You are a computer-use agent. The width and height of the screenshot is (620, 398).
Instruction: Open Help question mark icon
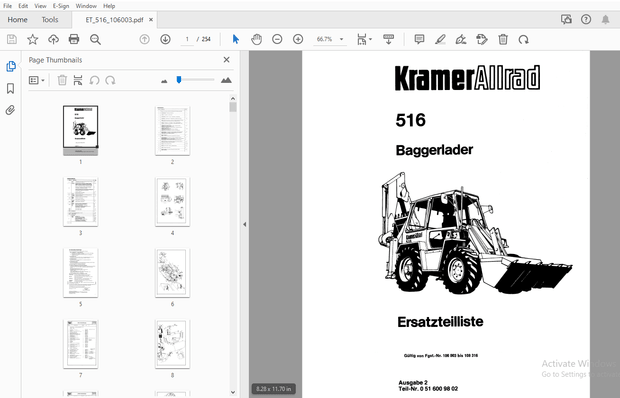point(586,19)
